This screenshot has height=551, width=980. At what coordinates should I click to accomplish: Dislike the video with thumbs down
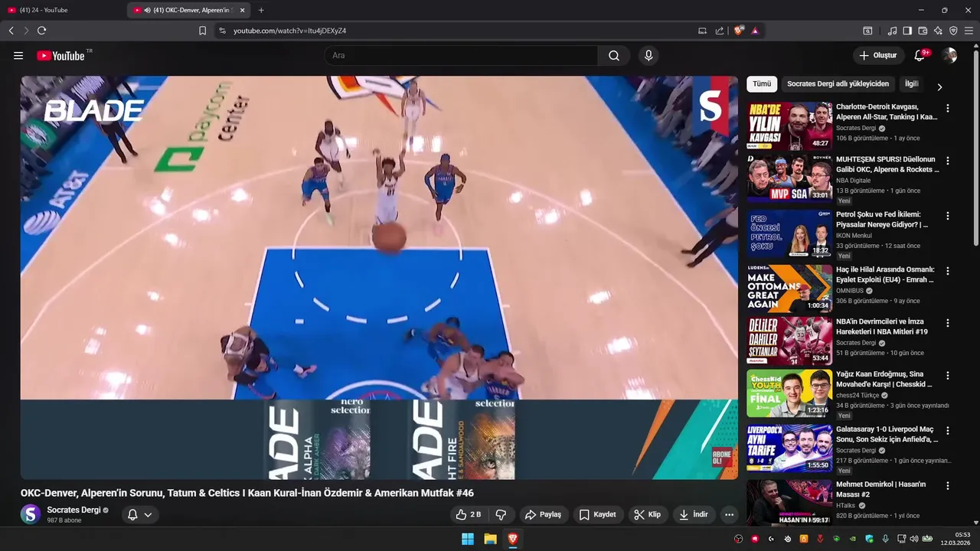coord(501,515)
